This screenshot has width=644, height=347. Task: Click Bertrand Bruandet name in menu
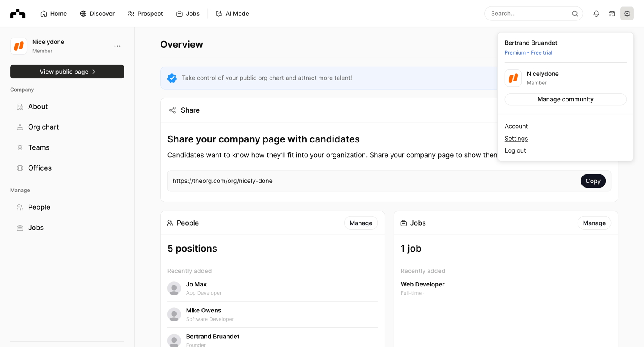531,43
